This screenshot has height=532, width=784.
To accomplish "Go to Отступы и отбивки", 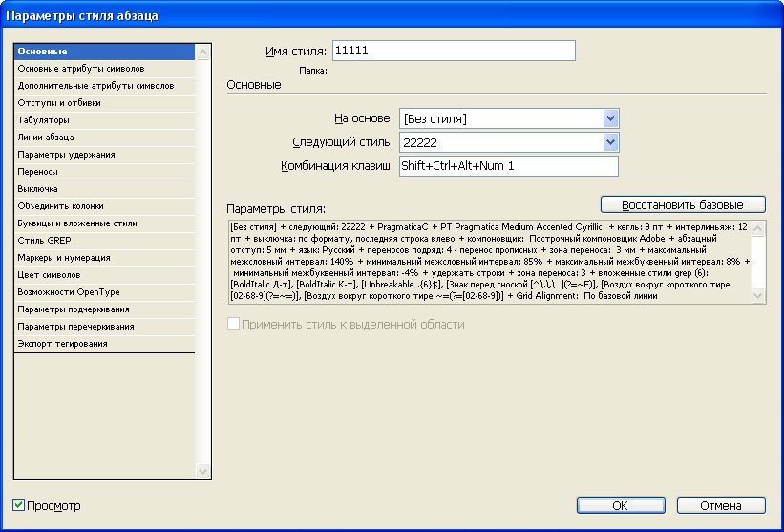I will point(104,103).
